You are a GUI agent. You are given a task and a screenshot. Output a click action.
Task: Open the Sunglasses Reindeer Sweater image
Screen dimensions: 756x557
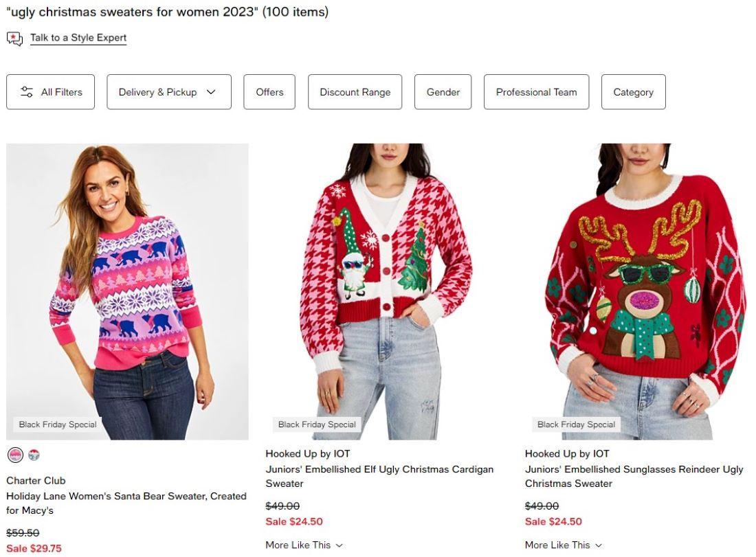pos(645,291)
